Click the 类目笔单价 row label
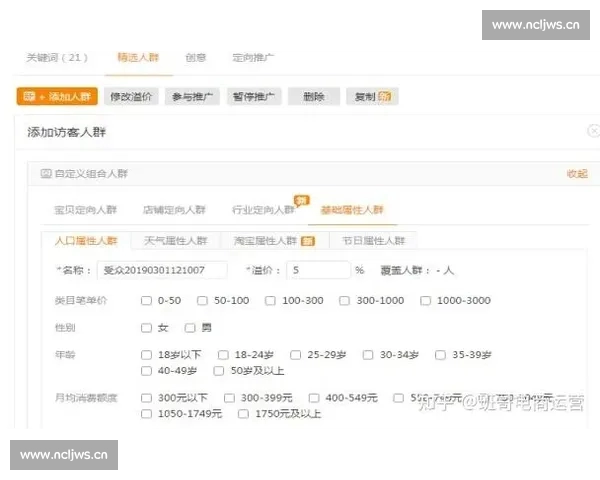600x480 pixels. click(x=81, y=300)
